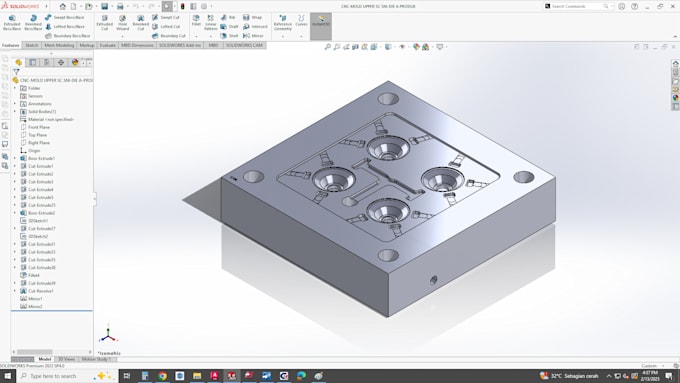The width and height of the screenshot is (680, 383).
Task: Click the feature tree filter icon
Action: (16, 72)
